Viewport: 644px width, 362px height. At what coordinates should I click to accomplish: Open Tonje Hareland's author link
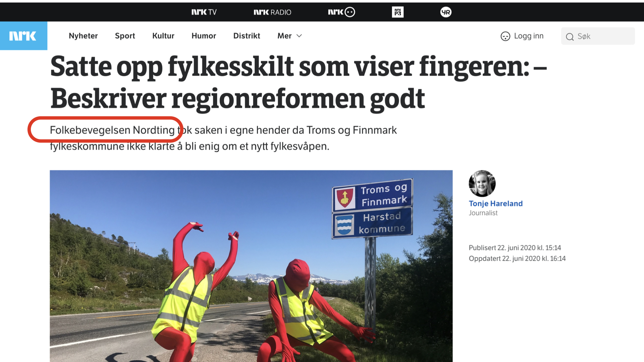point(495,203)
